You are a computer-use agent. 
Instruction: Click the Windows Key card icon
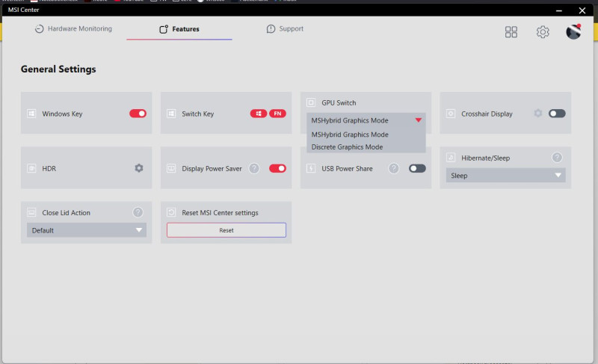31,114
